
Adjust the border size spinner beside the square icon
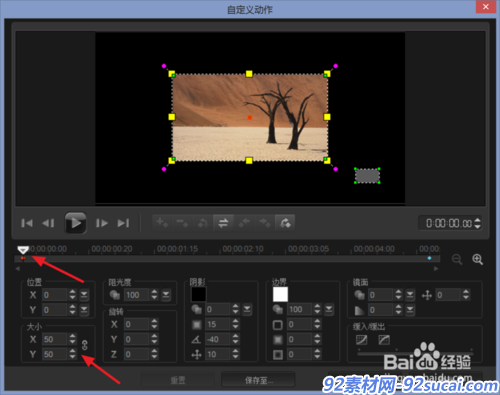(317, 324)
